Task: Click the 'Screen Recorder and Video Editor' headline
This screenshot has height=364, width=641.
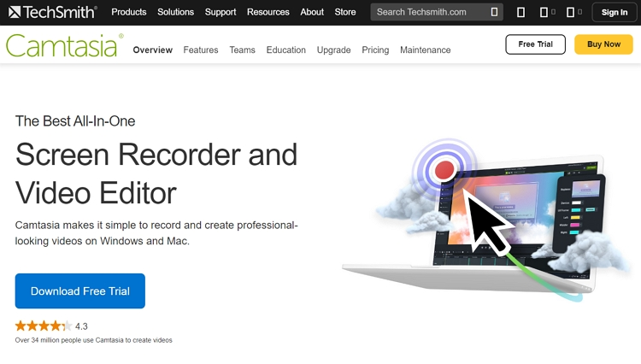Action: [x=156, y=173]
